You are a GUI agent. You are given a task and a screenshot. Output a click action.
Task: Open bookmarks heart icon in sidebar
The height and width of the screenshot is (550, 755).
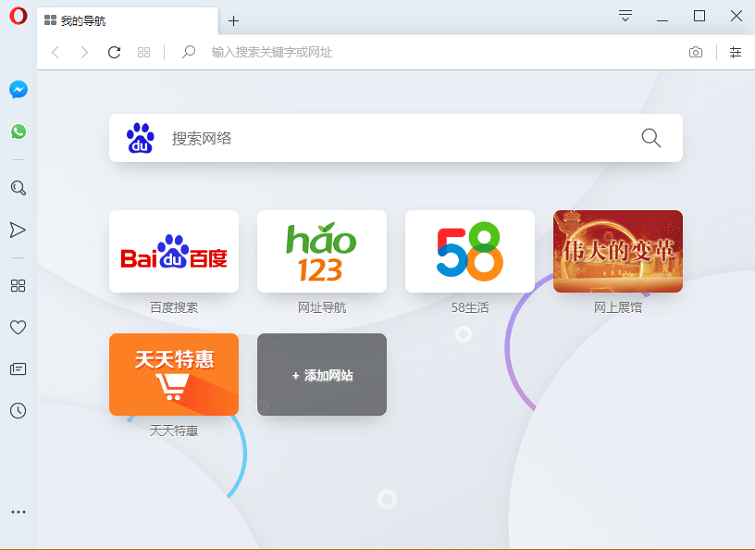coord(18,327)
